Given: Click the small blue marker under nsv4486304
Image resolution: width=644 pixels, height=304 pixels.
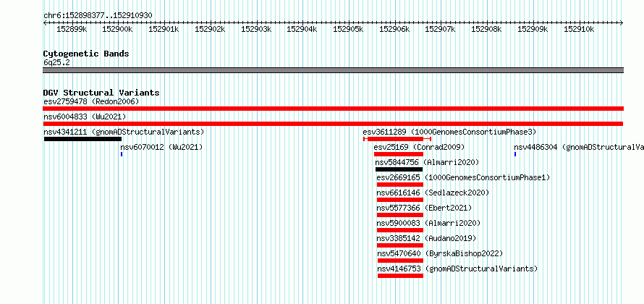Looking at the screenshot, I should 515,154.
